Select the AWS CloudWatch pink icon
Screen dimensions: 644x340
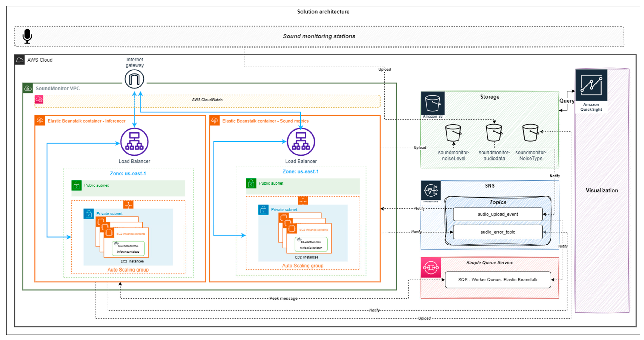point(39,99)
